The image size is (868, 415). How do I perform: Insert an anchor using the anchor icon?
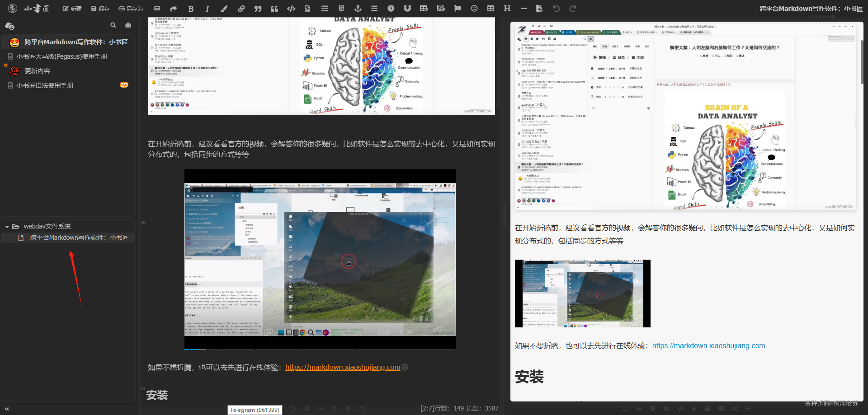coord(358,9)
